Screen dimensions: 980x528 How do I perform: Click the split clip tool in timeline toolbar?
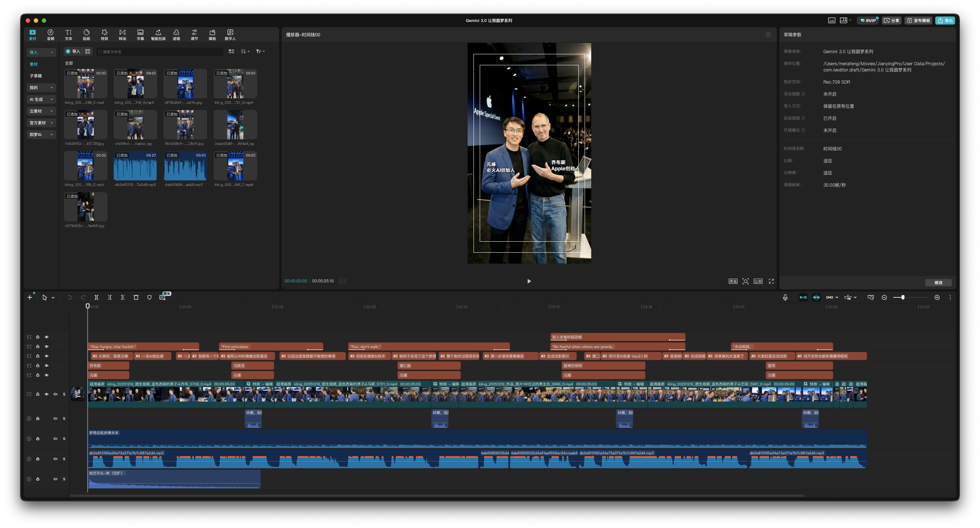click(x=96, y=297)
